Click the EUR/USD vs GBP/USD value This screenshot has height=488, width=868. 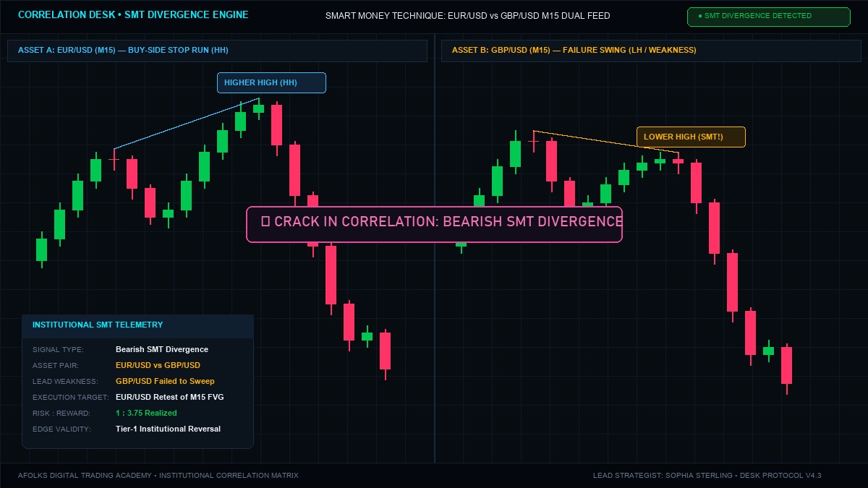tap(158, 365)
